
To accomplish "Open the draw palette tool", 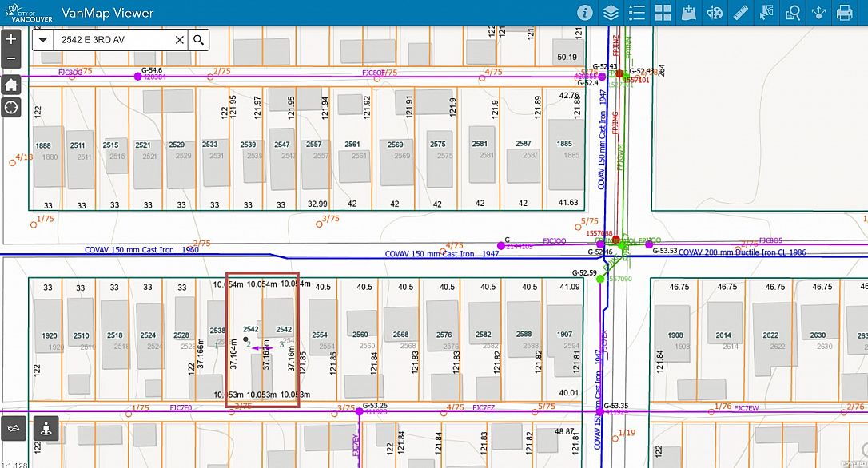I will tap(715, 13).
